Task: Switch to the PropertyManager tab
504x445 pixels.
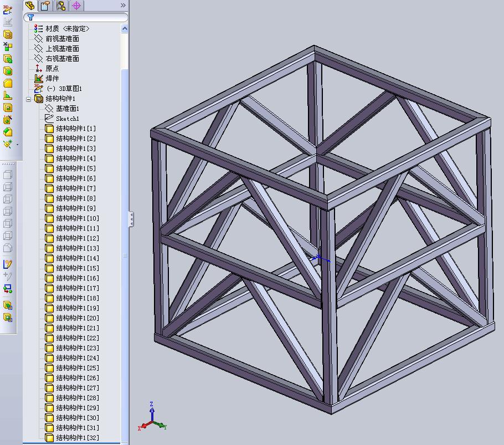Action: (x=45, y=6)
